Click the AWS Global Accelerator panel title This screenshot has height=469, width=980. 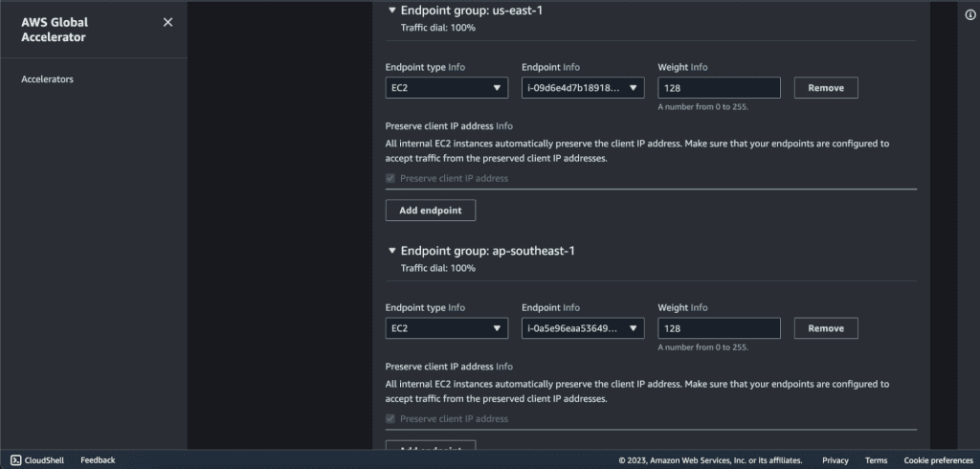55,30
